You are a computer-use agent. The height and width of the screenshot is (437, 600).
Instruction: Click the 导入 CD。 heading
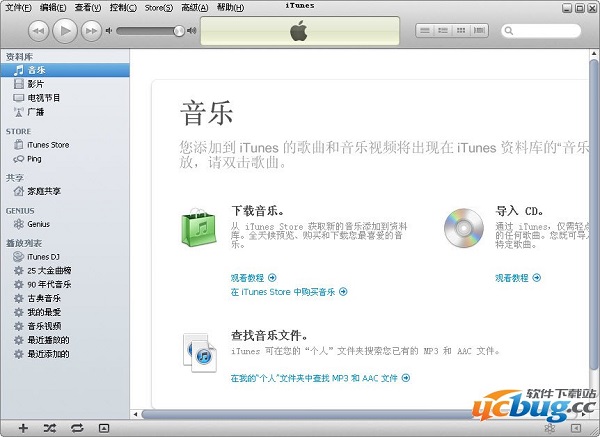pos(519,210)
